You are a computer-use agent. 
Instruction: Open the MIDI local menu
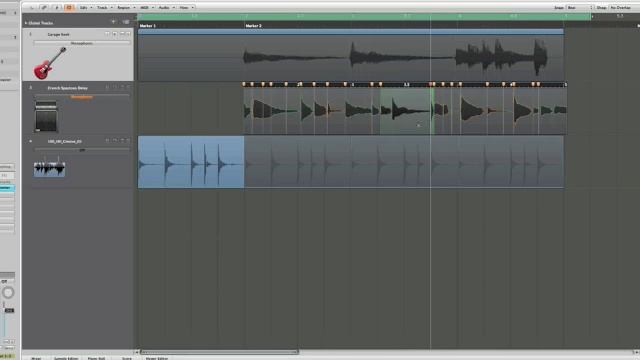pos(146,7)
